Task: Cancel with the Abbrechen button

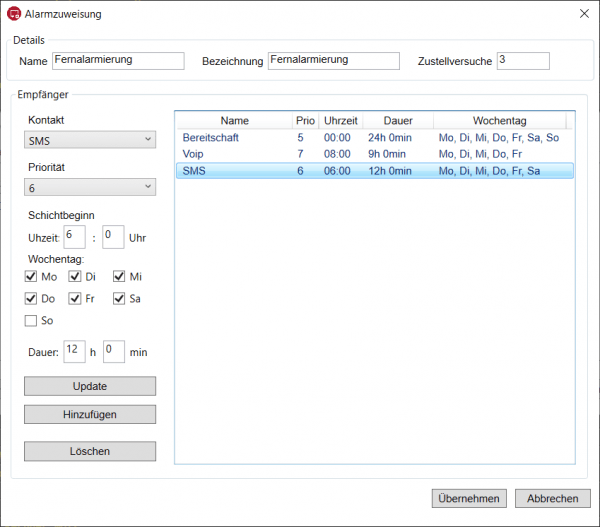Action: point(553,498)
